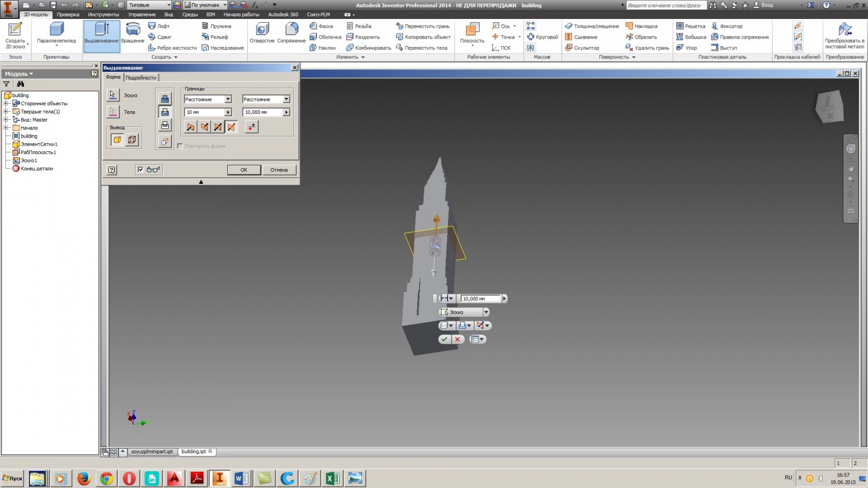Click the ПСК coordinate system tool
868x488 pixels.
pos(501,48)
